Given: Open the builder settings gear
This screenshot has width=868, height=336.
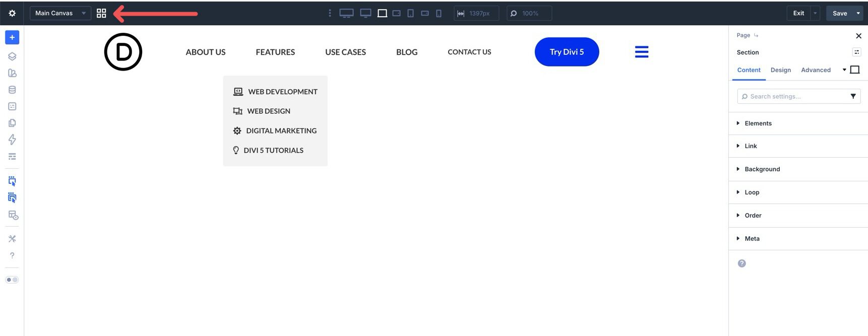Looking at the screenshot, I should [x=12, y=13].
